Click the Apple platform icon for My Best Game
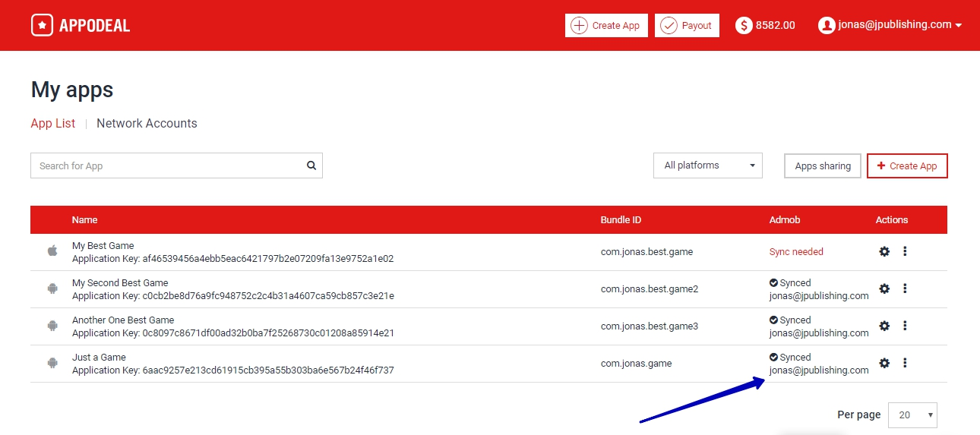 52,251
